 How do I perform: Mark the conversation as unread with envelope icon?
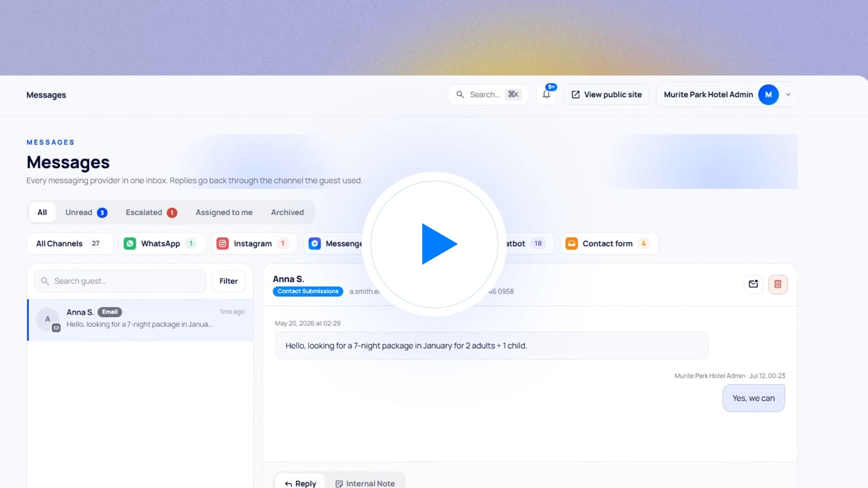(753, 284)
